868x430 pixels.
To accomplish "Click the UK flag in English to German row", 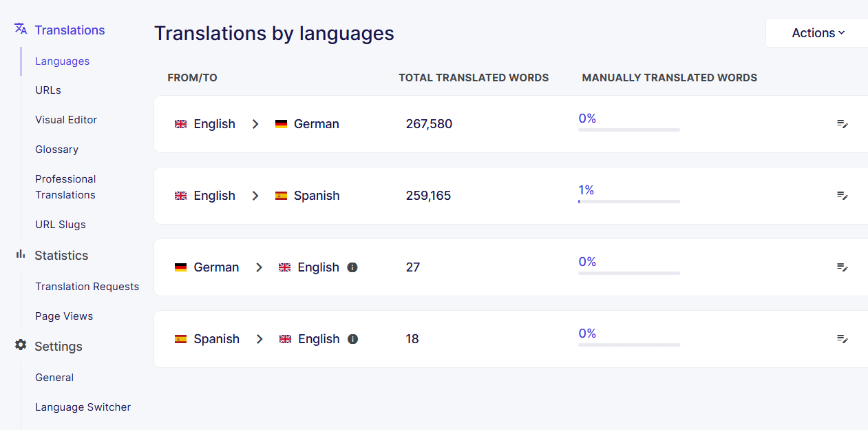I will (180, 124).
